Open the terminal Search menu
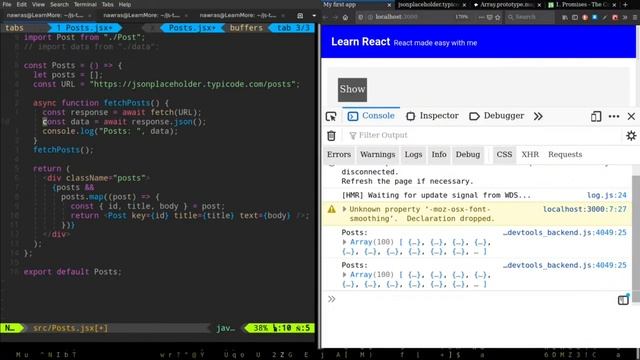 [x=60, y=4]
